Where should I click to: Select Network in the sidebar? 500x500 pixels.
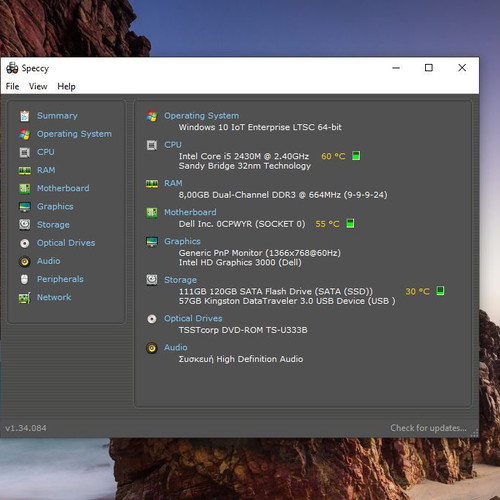point(54,297)
